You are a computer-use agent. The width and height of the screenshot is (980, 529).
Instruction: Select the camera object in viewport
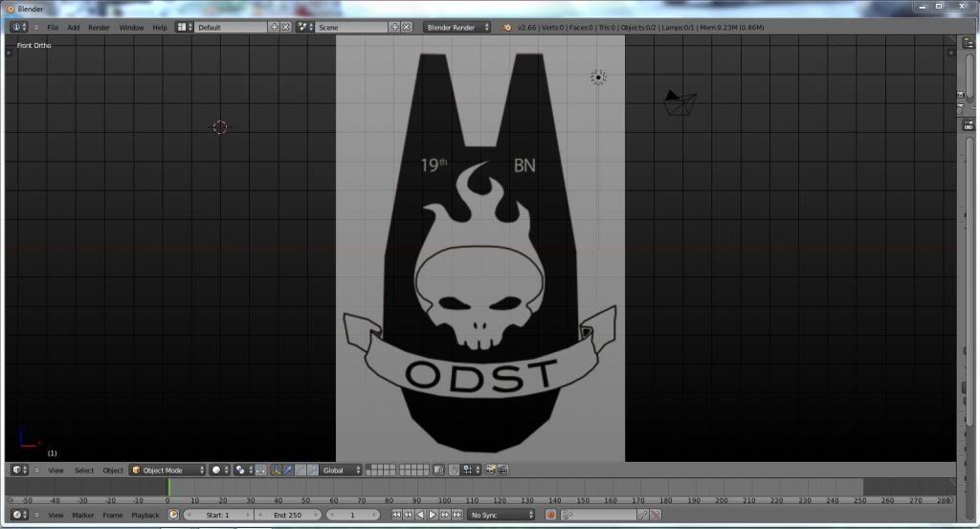(680, 103)
